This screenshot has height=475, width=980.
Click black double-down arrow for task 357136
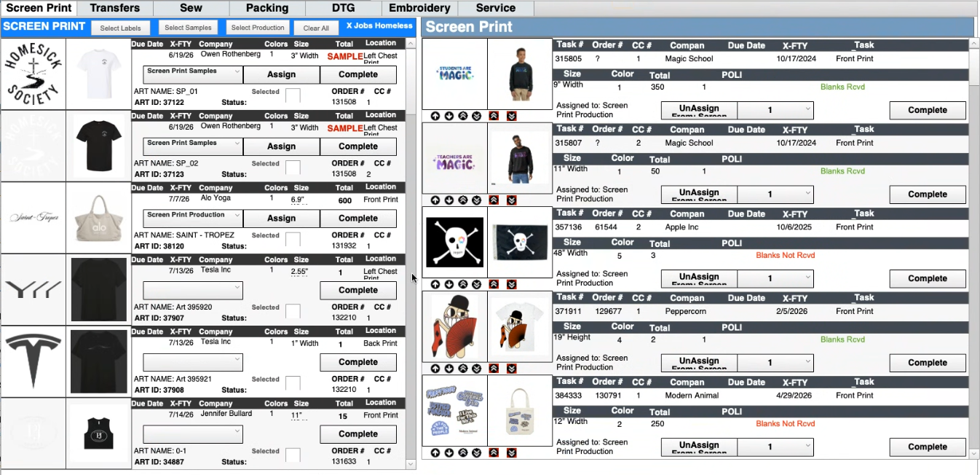[476, 284]
